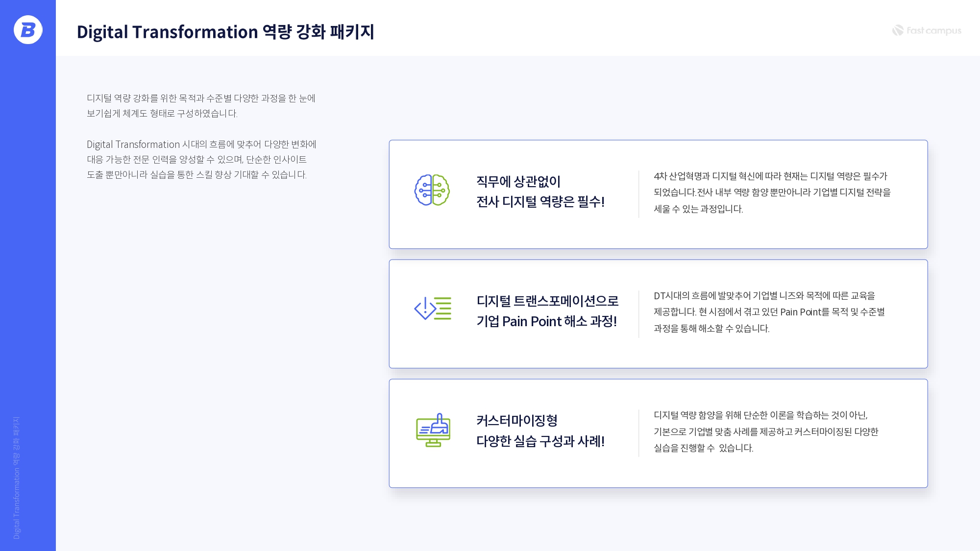Click the paragraph starting "Digital Transformation 시대의 흐름에"

(201, 159)
